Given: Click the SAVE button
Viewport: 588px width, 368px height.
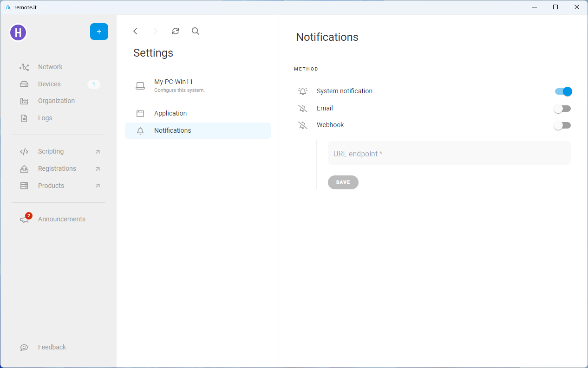Looking at the screenshot, I should 343,182.
